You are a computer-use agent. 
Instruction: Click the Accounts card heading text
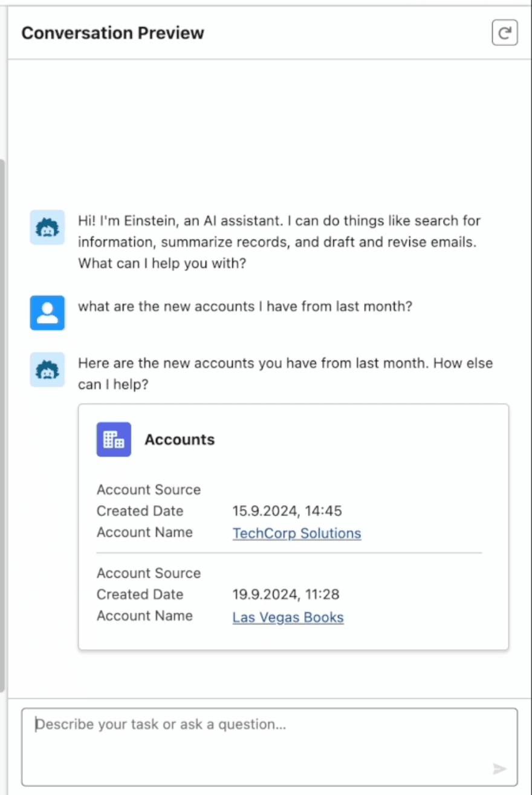[180, 439]
